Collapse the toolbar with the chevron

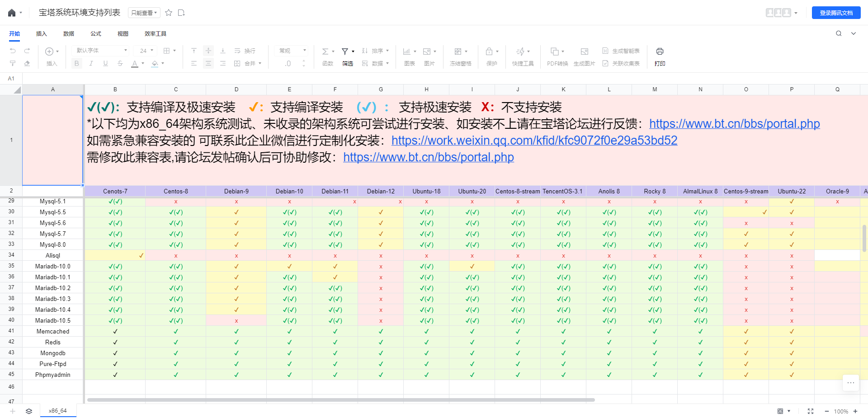coord(854,33)
